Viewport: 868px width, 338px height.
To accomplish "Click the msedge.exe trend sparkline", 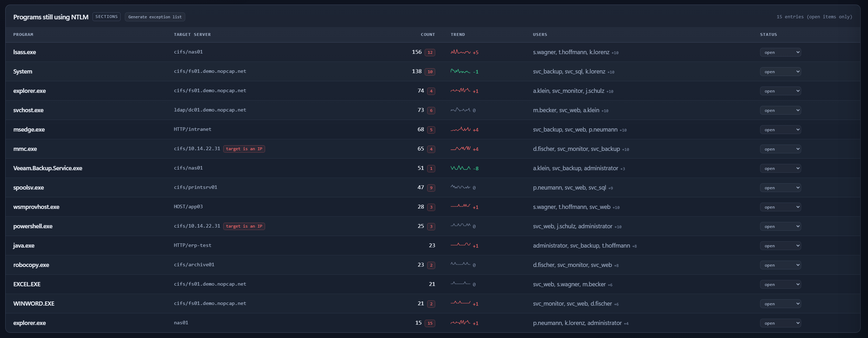I will [x=461, y=129].
